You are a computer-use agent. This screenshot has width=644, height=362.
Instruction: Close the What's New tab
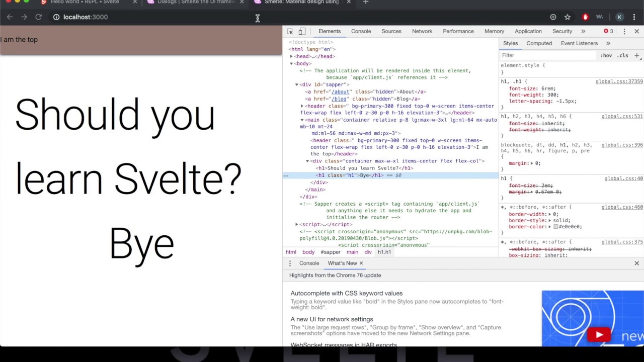click(x=361, y=263)
